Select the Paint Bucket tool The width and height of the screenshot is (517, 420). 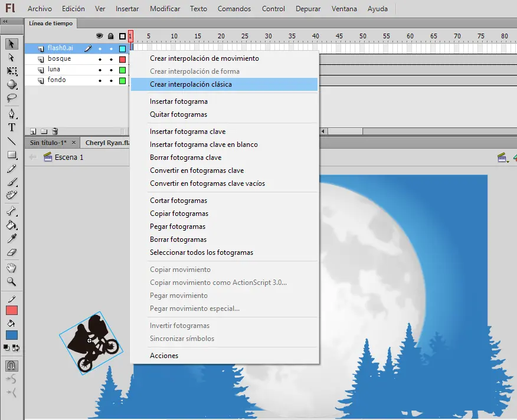coord(12,225)
